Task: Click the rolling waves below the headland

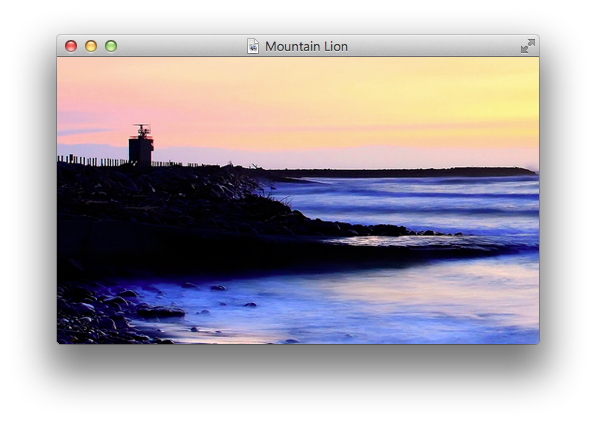Action: (418, 201)
